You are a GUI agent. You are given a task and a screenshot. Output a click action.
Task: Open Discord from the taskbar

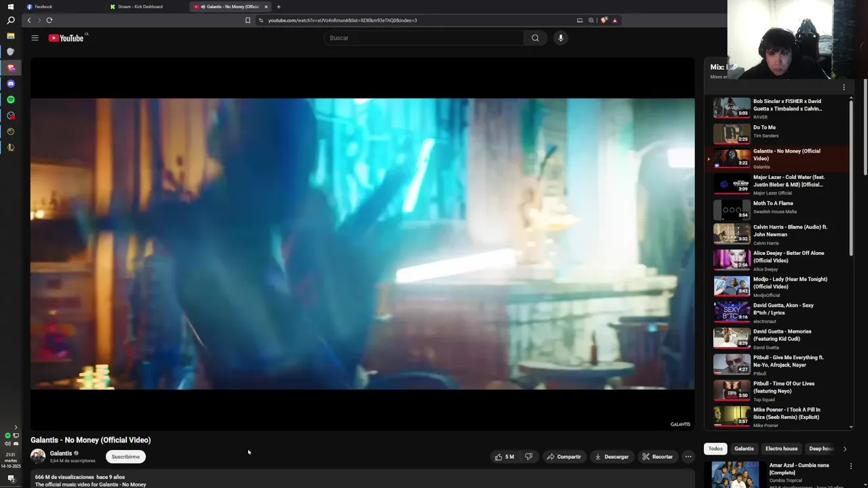coord(11,83)
